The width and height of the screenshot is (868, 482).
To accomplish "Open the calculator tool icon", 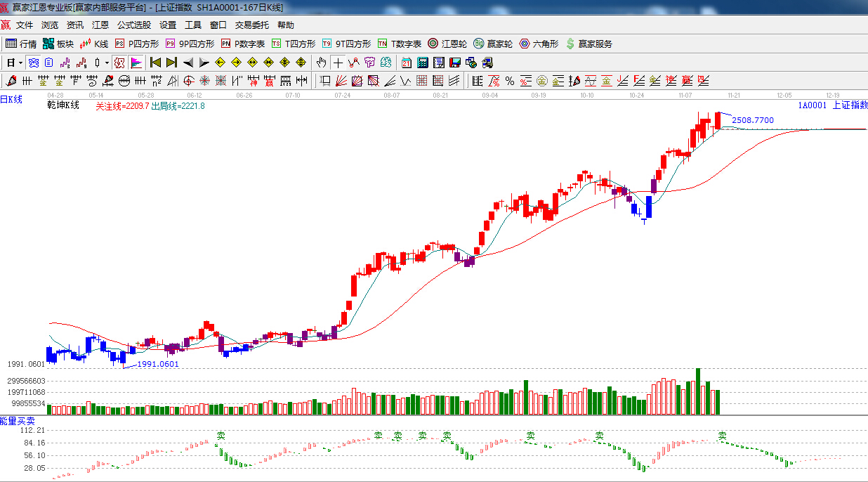I will (422, 63).
